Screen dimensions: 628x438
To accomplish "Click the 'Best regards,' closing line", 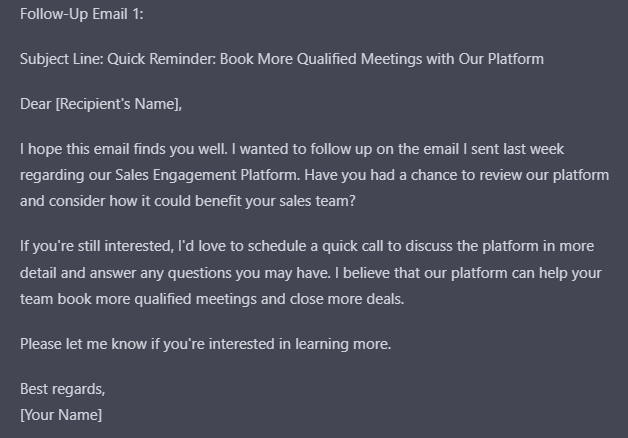I will (x=62, y=389).
